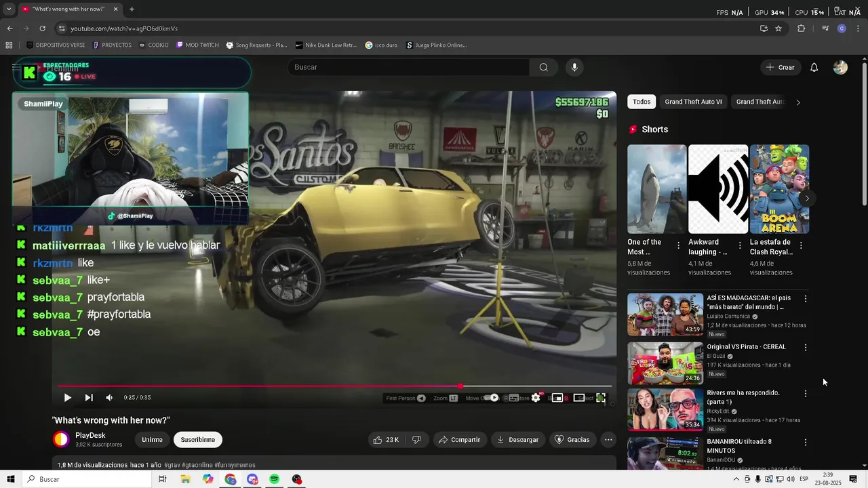Open options for Rivers me ha respondido

point(806,394)
